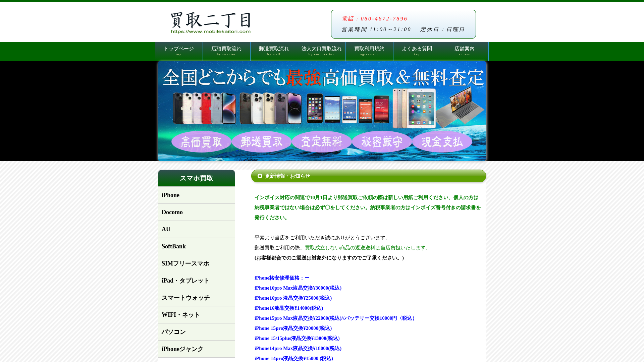This screenshot has height=362, width=644.
Task: Open the SIMフリースマホ category
Action: [x=197, y=263]
